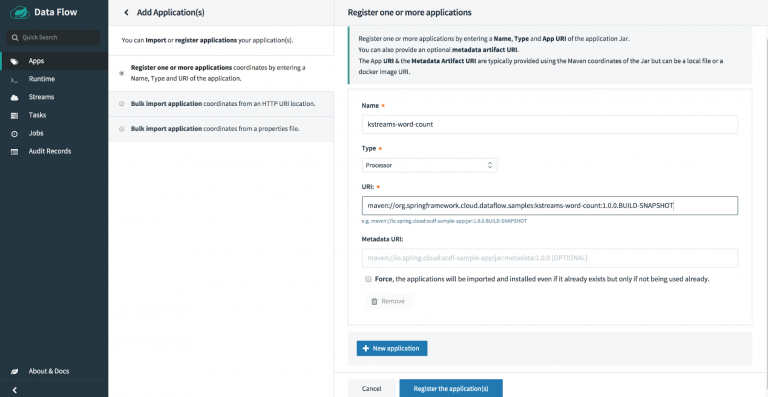Image resolution: width=768 pixels, height=397 pixels.
Task: Click the Audit Records icon in sidebar
Action: 15,152
